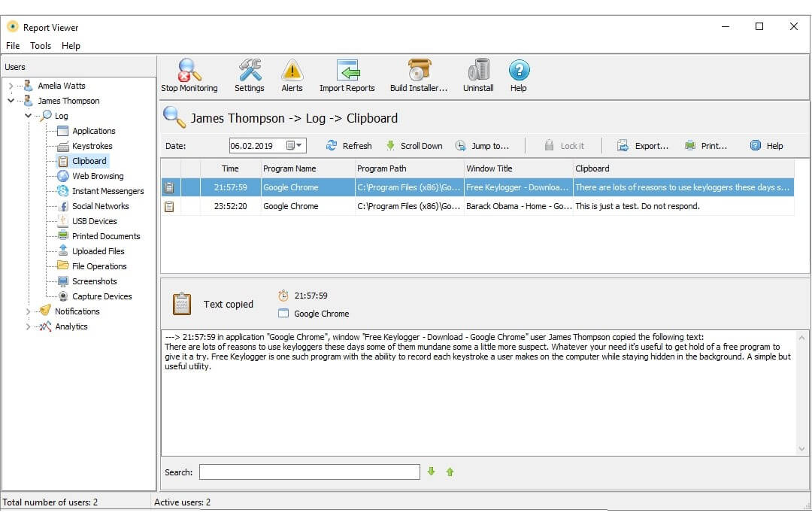Sort by the Window Title column header
Image resolution: width=812 pixels, height=531 pixels.
(x=518, y=168)
